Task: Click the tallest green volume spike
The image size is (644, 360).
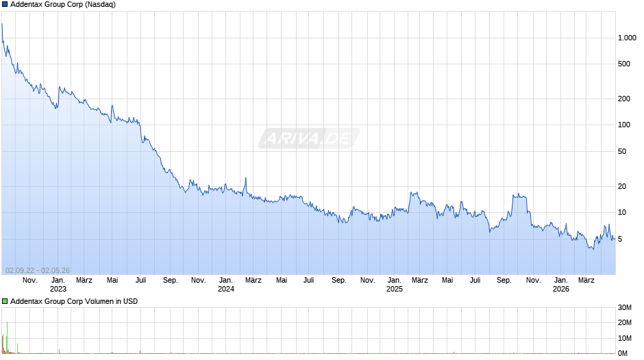Action: [7, 337]
